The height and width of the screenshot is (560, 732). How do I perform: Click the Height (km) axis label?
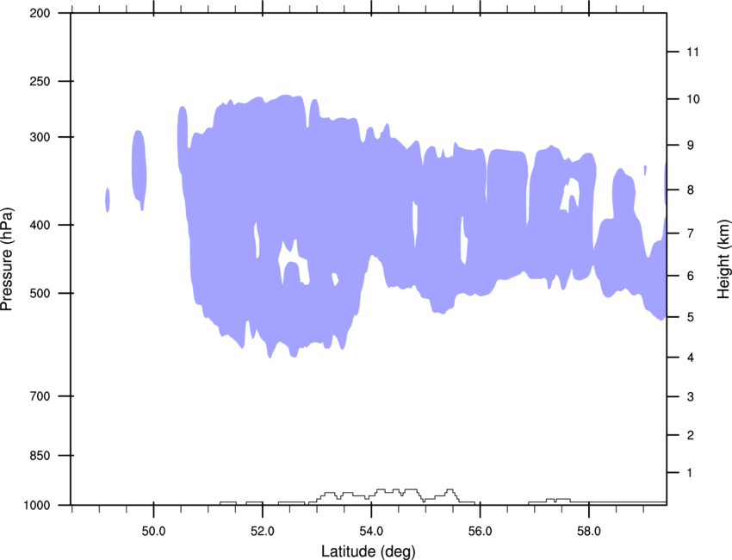(x=723, y=258)
